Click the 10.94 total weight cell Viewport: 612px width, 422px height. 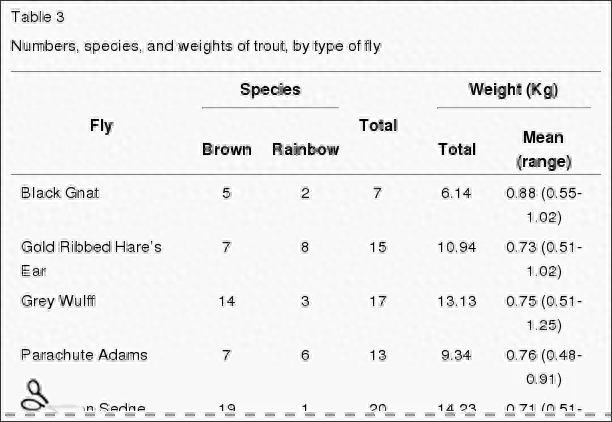(x=456, y=247)
